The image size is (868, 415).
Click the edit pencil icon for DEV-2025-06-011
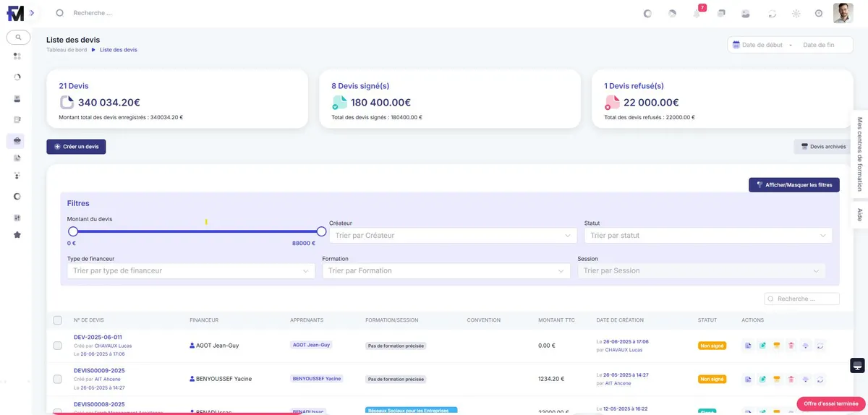(762, 346)
